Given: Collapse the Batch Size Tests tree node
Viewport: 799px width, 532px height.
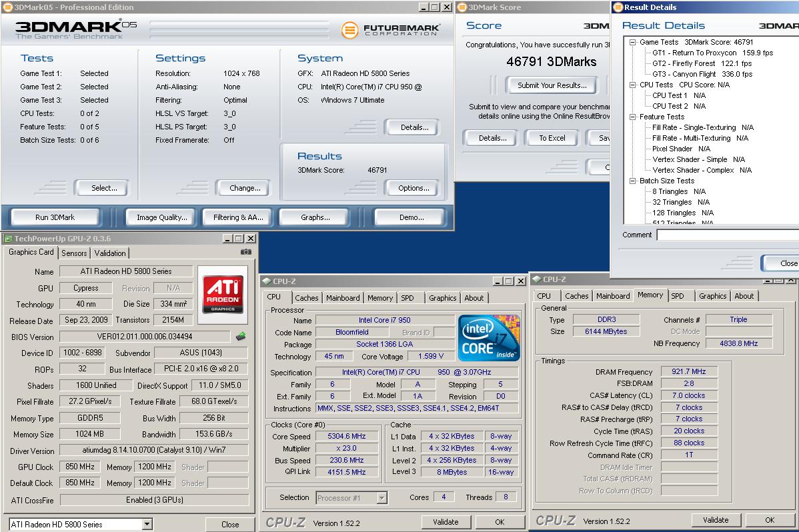Looking at the screenshot, I should (x=632, y=181).
